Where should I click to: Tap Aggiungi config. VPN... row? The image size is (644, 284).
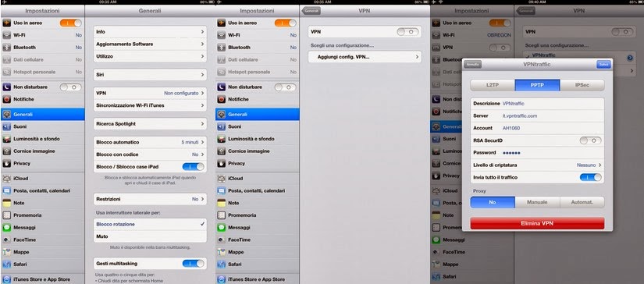[x=365, y=57]
